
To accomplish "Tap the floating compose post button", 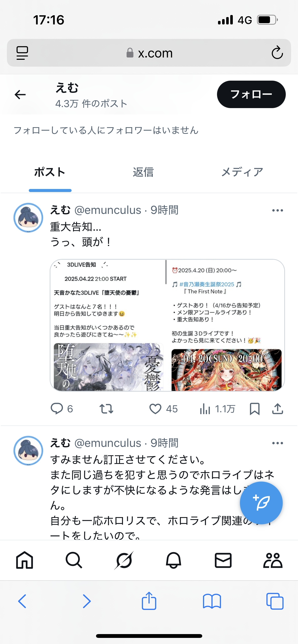I will click(261, 503).
